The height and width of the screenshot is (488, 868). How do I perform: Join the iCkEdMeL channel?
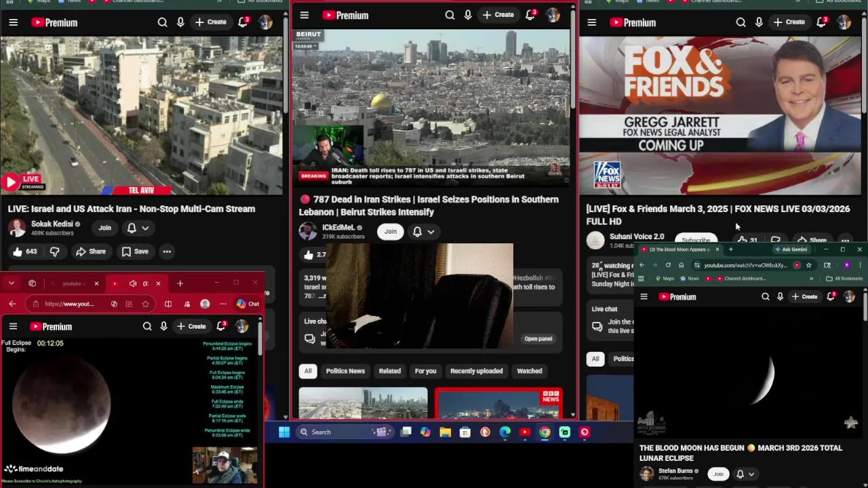[391, 232]
